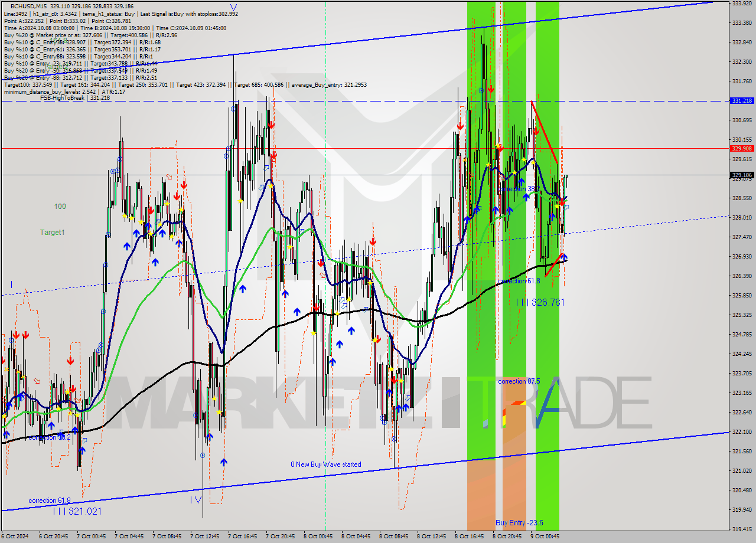Click the 333.920 price axis label
Screen dimensions: 756x543
(x=742, y=3)
